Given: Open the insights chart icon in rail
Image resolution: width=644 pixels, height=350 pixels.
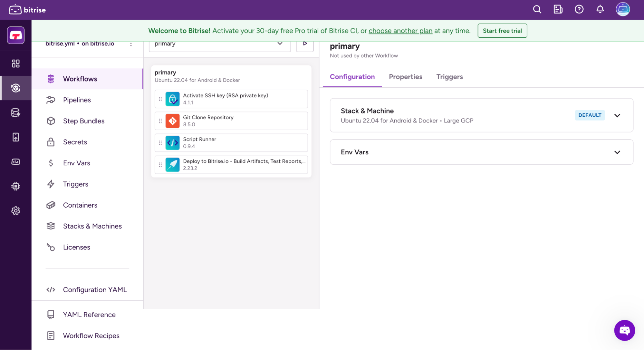Looking at the screenshot, I should pos(16,161).
